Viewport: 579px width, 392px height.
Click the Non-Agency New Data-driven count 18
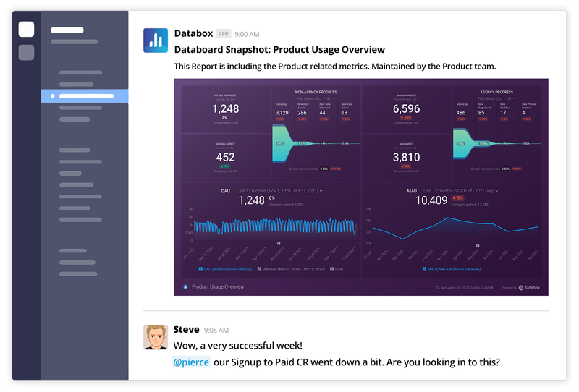345,113
